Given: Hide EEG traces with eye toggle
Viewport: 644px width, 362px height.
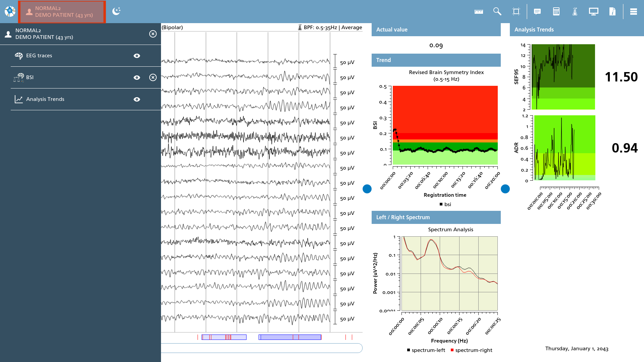Looking at the screenshot, I should 137,56.
